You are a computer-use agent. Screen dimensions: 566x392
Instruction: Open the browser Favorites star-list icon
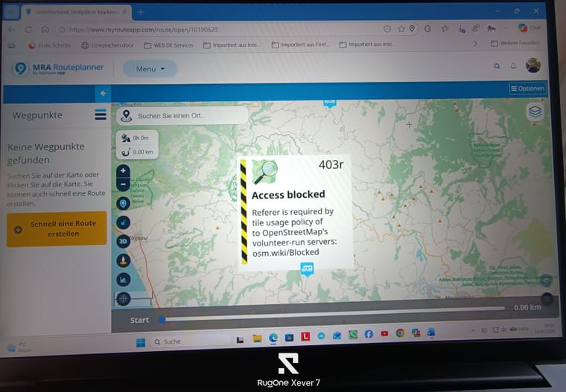(445, 28)
